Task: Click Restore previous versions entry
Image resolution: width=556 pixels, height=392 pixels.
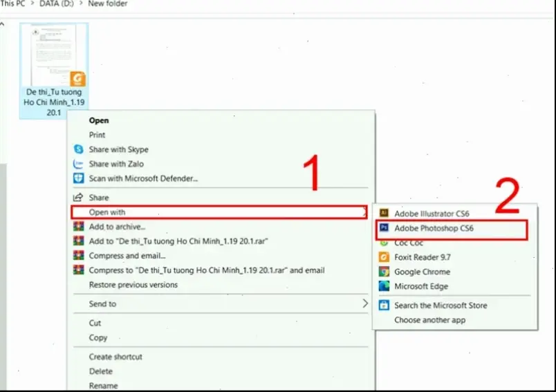Action: coord(133,285)
